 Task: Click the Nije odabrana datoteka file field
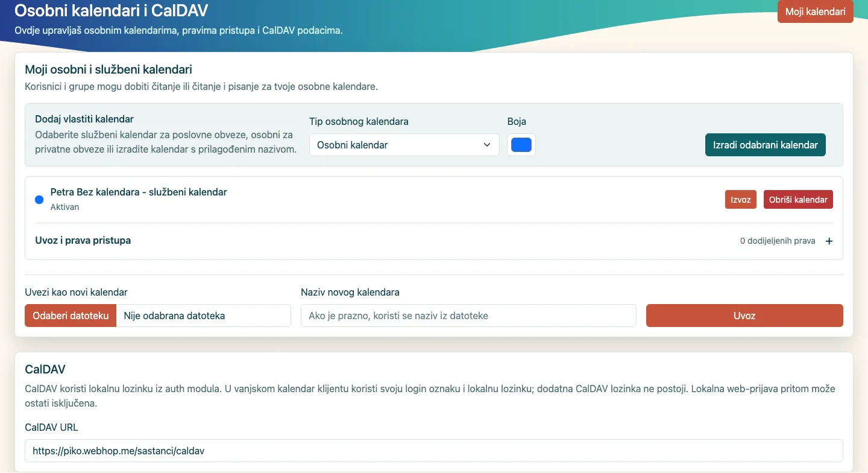[204, 316]
